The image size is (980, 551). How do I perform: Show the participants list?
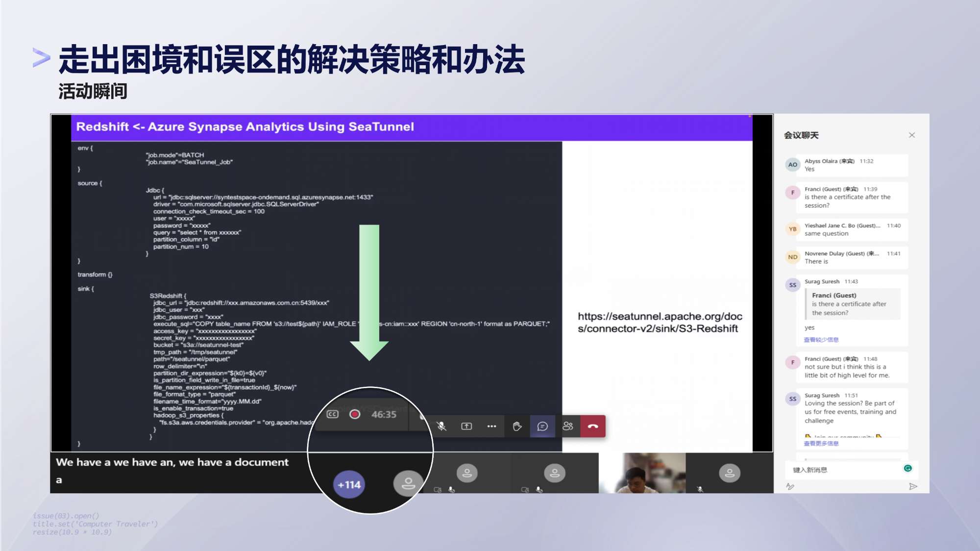click(568, 426)
